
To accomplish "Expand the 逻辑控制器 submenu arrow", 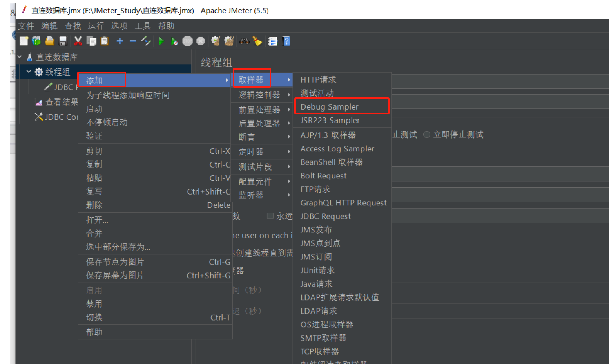I will 289,95.
